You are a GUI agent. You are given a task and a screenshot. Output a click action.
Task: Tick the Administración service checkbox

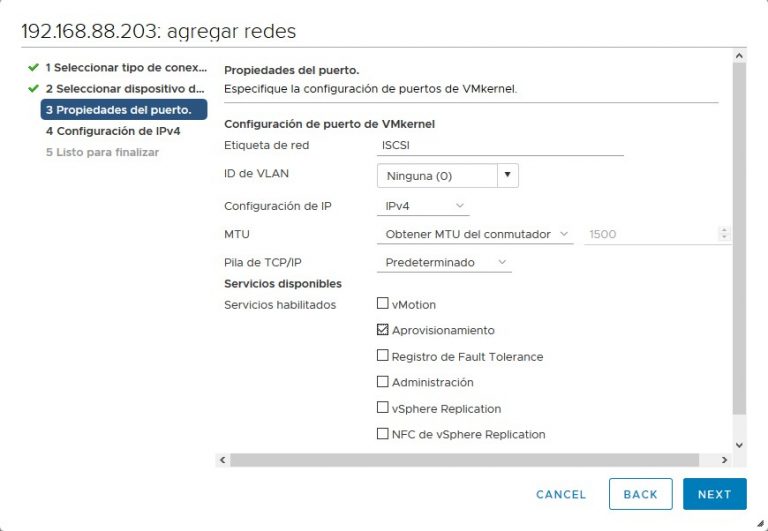click(x=383, y=382)
